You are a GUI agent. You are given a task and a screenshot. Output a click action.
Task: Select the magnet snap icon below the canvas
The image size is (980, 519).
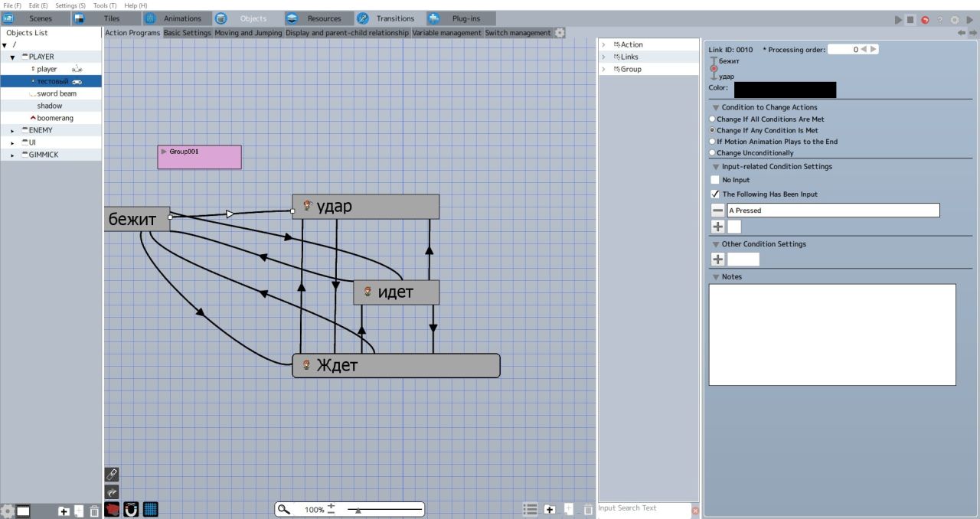click(131, 509)
